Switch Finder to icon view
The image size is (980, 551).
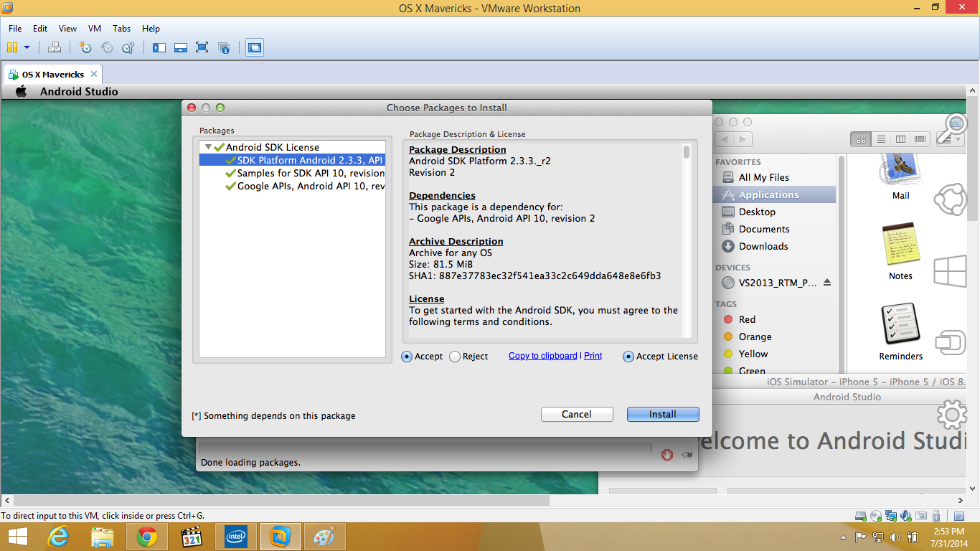[861, 139]
